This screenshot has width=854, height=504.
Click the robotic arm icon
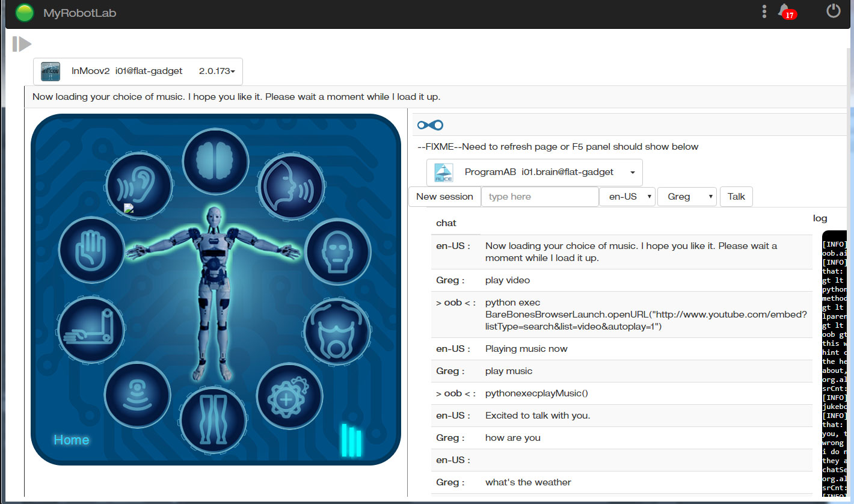click(x=91, y=329)
